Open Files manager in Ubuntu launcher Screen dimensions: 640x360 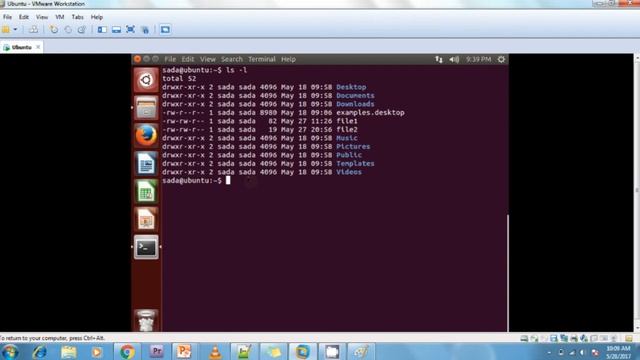click(146, 108)
